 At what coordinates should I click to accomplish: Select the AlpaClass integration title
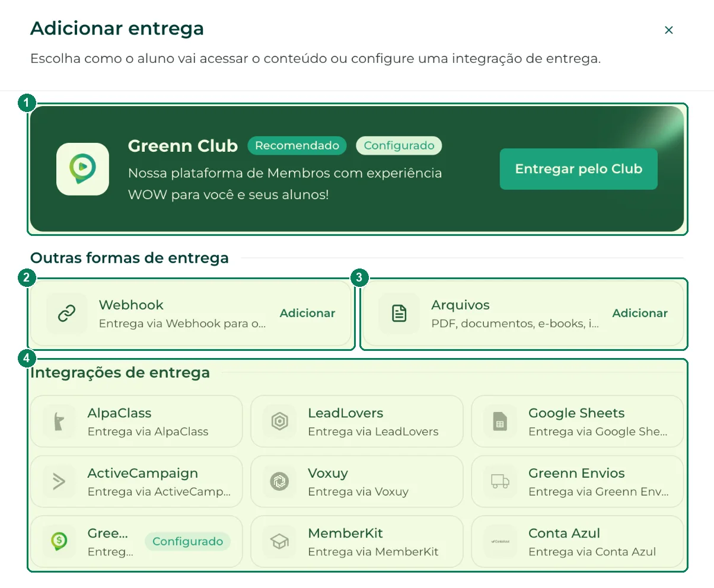119,413
